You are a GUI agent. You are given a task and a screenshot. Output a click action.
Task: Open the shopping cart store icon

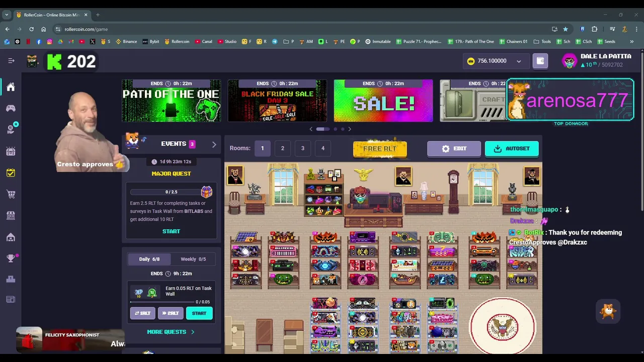click(11, 194)
